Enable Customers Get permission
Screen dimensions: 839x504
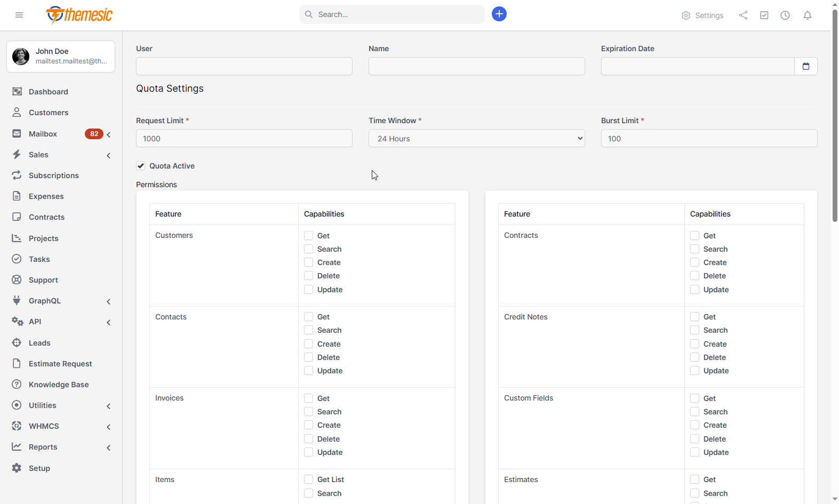pyautogui.click(x=308, y=235)
